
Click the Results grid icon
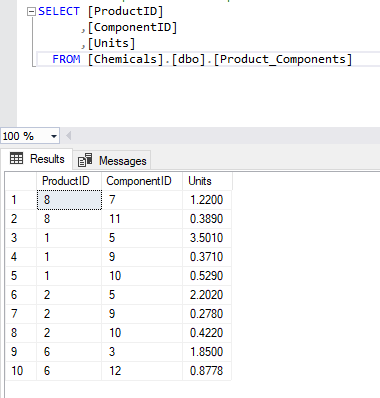click(16, 158)
